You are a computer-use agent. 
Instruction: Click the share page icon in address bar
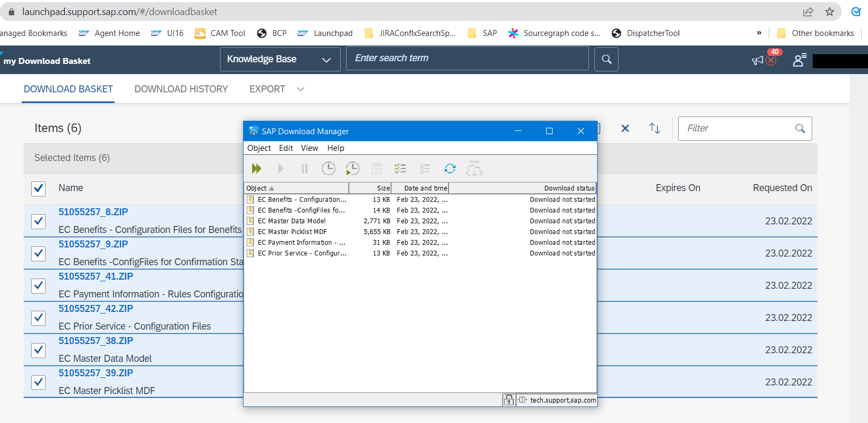(808, 12)
